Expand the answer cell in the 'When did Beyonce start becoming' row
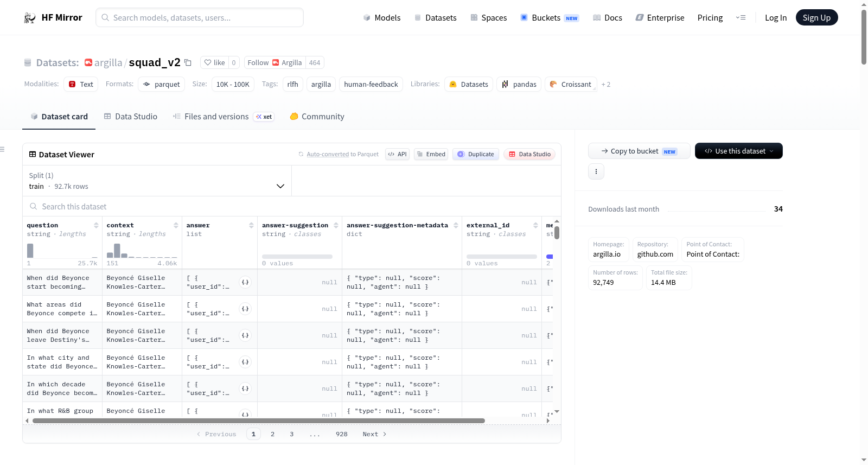 pos(245,282)
